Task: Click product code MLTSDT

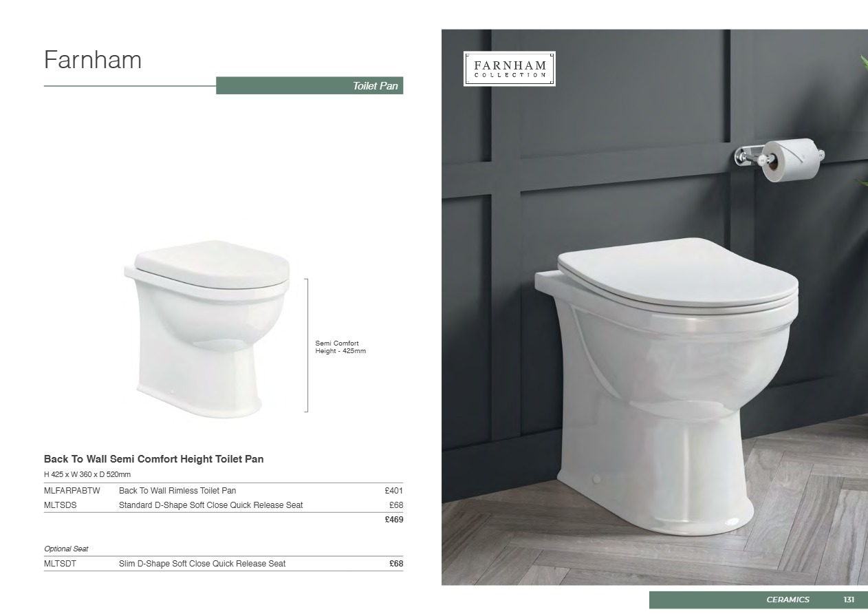Action: coord(61,564)
